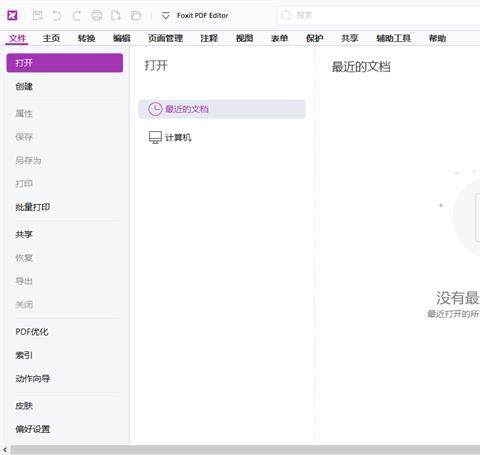Switch to the 主页 tab
The width and height of the screenshot is (480, 455).
pos(51,38)
